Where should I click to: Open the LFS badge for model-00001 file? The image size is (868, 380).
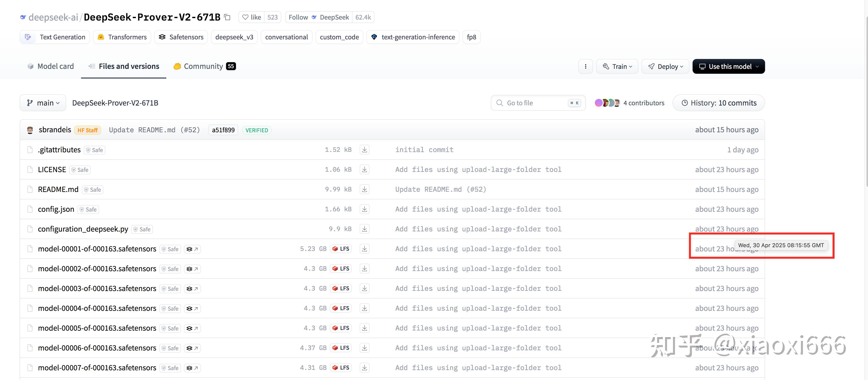(341, 249)
